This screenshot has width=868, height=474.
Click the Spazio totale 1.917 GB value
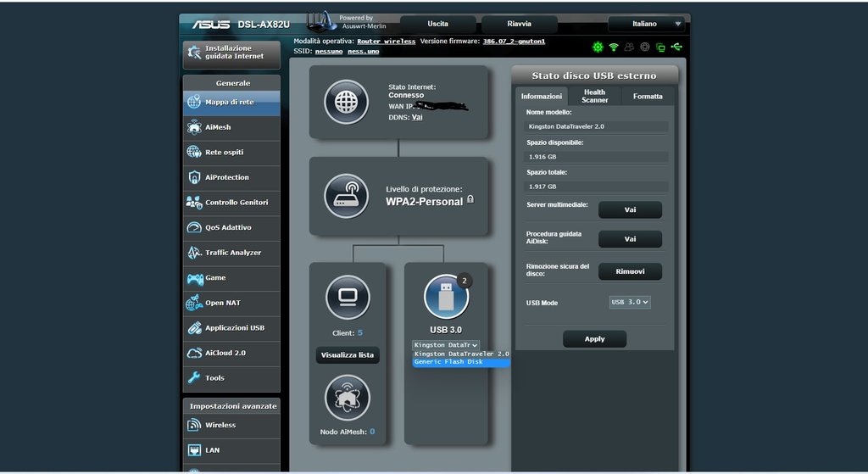click(x=596, y=187)
